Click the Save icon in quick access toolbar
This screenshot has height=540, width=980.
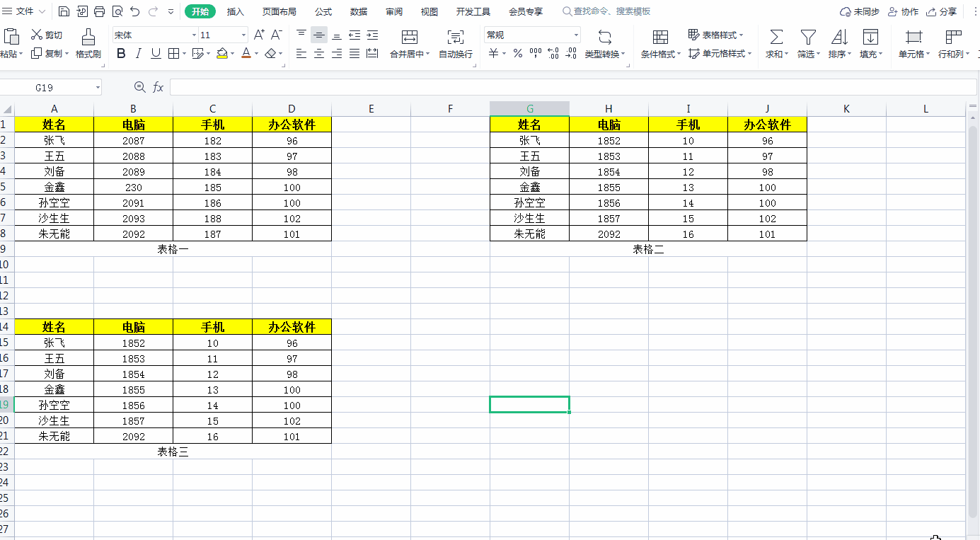[64, 11]
